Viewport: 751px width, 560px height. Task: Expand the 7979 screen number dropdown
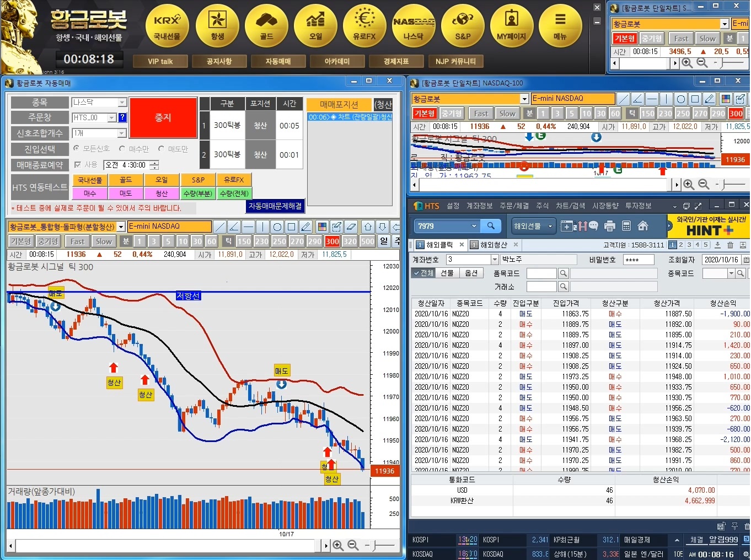click(474, 226)
